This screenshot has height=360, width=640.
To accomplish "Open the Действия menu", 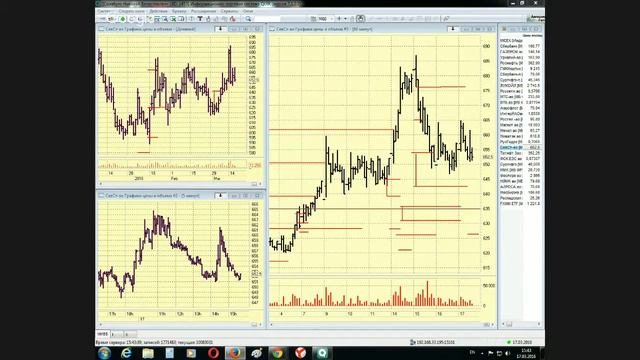I will click(158, 11).
